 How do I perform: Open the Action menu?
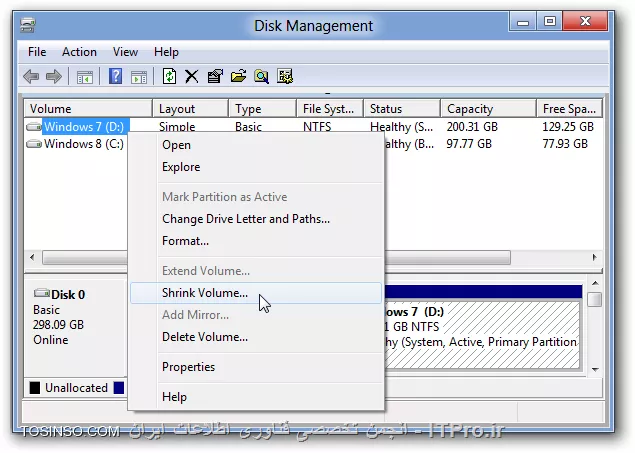click(79, 52)
